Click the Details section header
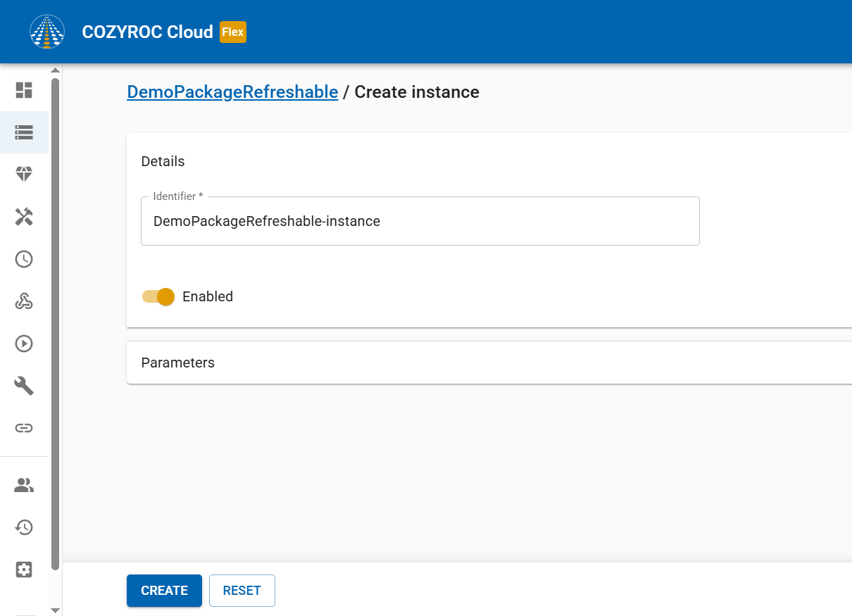The image size is (852, 616). (163, 161)
